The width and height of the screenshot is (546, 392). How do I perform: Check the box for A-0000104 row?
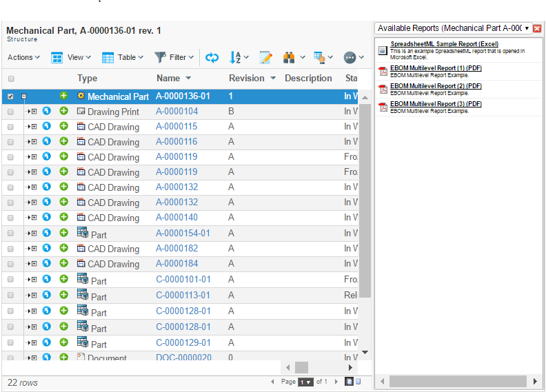(x=10, y=112)
